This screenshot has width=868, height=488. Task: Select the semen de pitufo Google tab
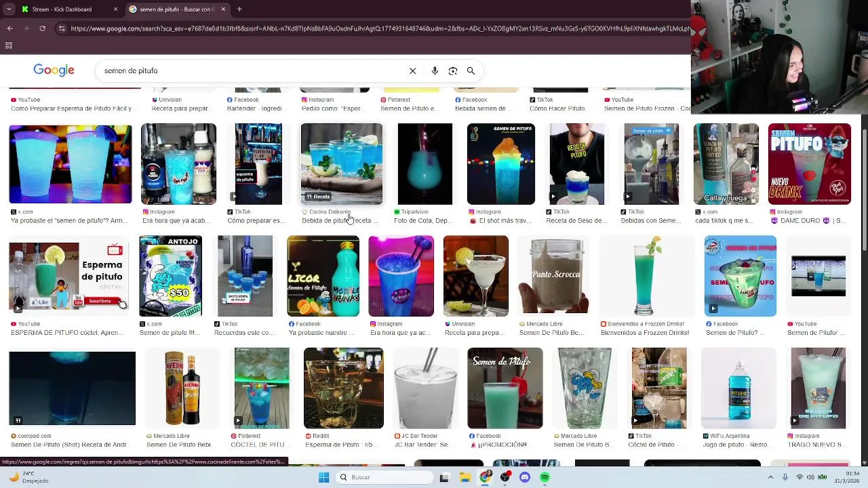pos(178,9)
